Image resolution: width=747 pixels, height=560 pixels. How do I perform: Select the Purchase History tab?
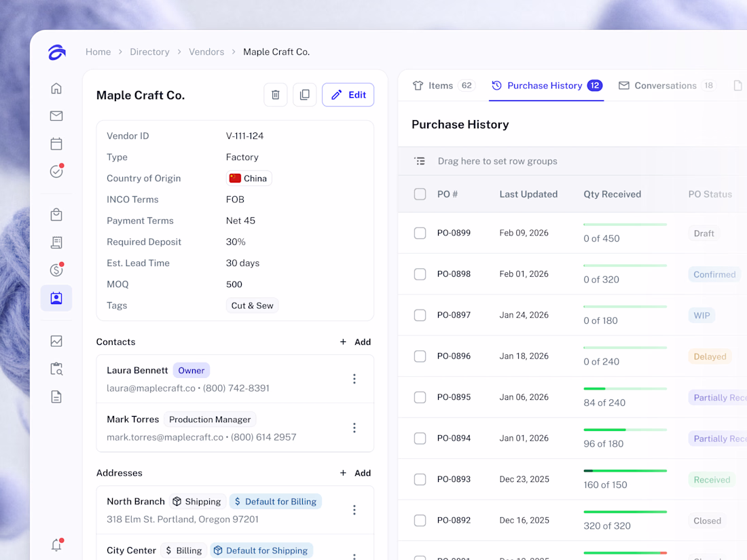(x=547, y=86)
